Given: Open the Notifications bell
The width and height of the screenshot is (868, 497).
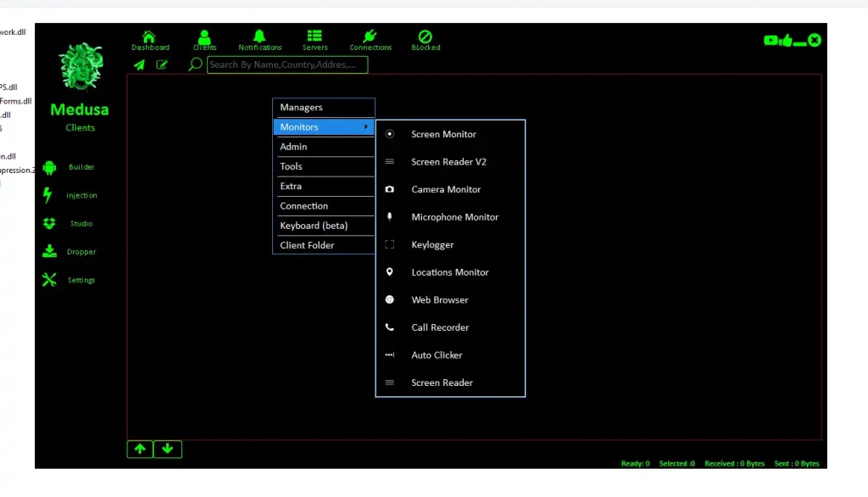Looking at the screenshot, I should coord(259,38).
